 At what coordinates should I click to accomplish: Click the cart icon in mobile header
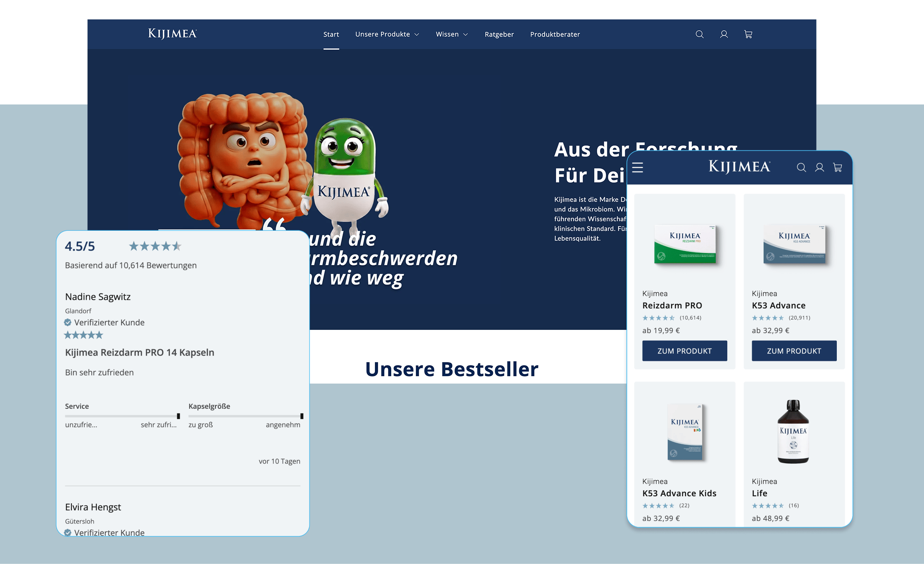(838, 167)
